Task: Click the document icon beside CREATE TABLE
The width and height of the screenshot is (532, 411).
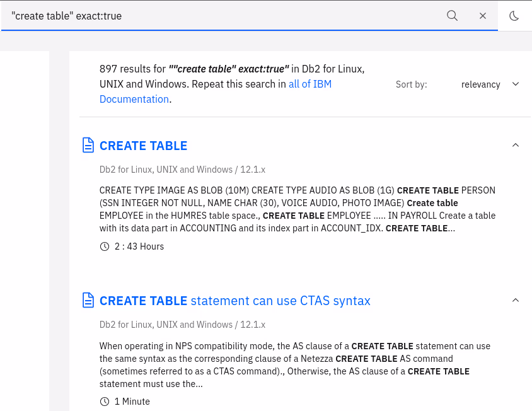Action: click(88, 145)
